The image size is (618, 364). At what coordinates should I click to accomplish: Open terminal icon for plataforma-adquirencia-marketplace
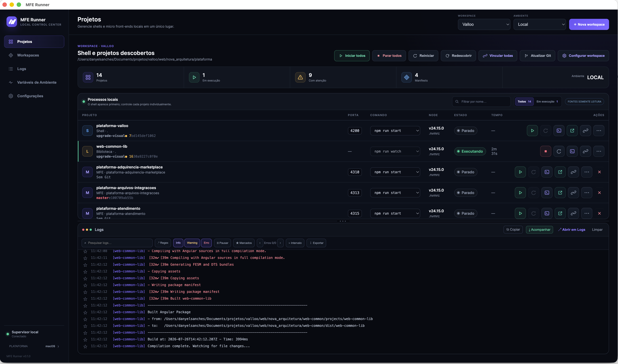pos(547,172)
